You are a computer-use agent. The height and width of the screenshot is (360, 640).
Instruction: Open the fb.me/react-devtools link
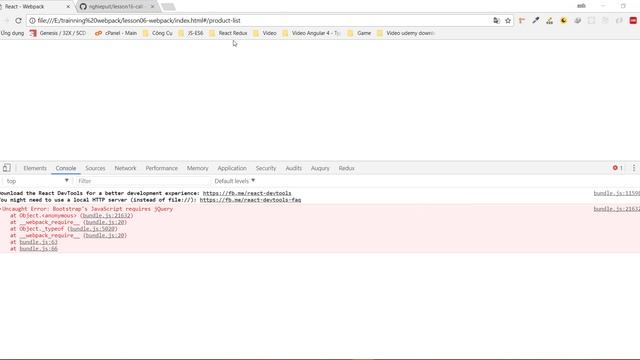[x=247, y=193]
